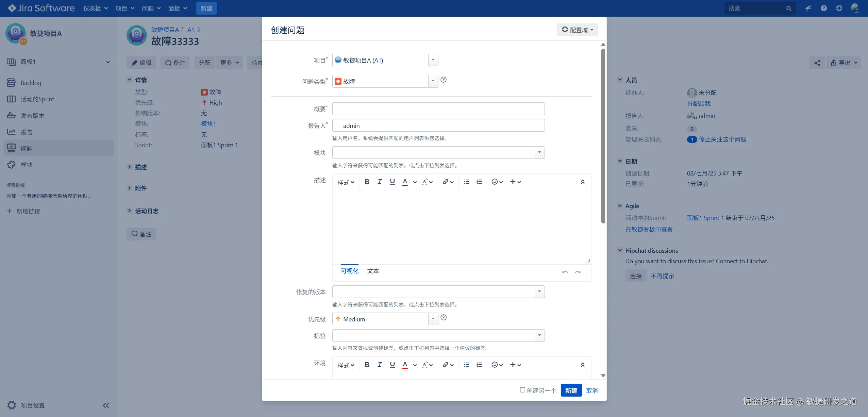Click the blue 新建 submit button
Image resolution: width=868 pixels, height=417 pixels.
[571, 390]
